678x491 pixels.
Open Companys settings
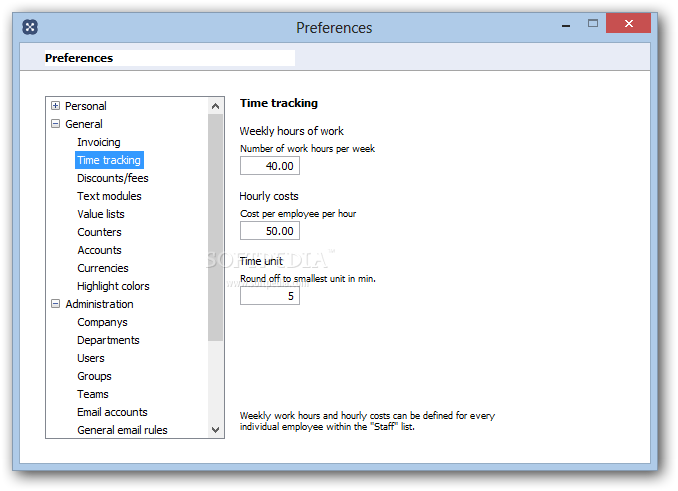click(102, 322)
